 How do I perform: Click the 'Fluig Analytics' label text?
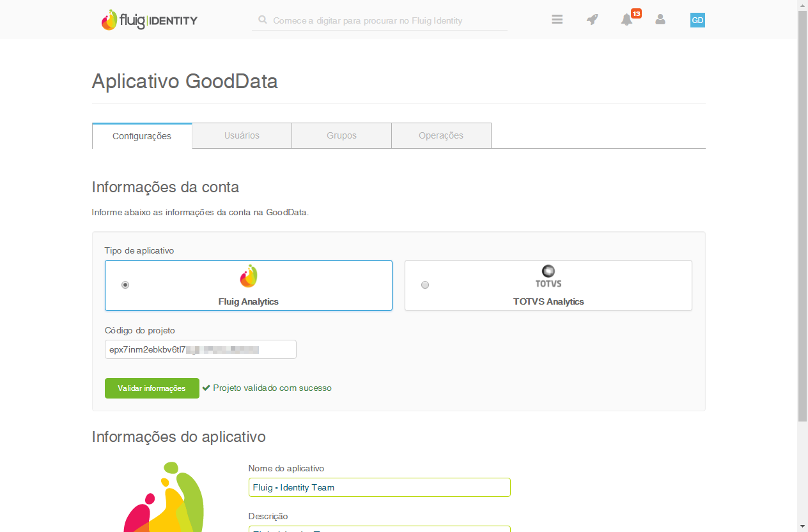249,301
